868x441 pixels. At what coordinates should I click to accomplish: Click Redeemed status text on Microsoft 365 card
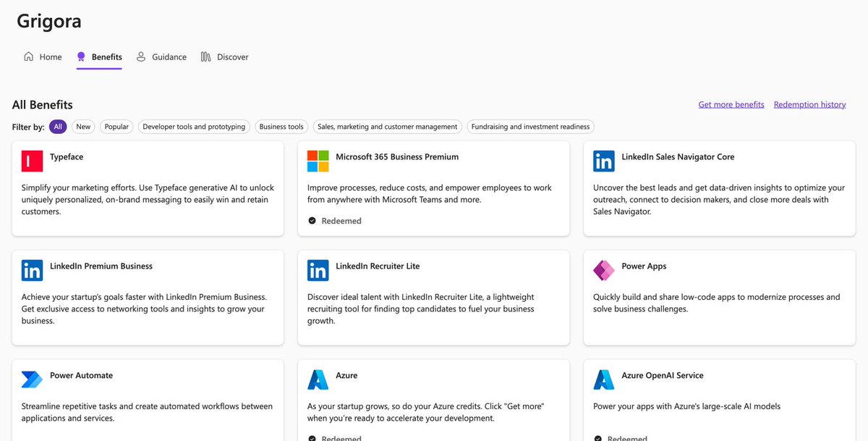point(341,221)
